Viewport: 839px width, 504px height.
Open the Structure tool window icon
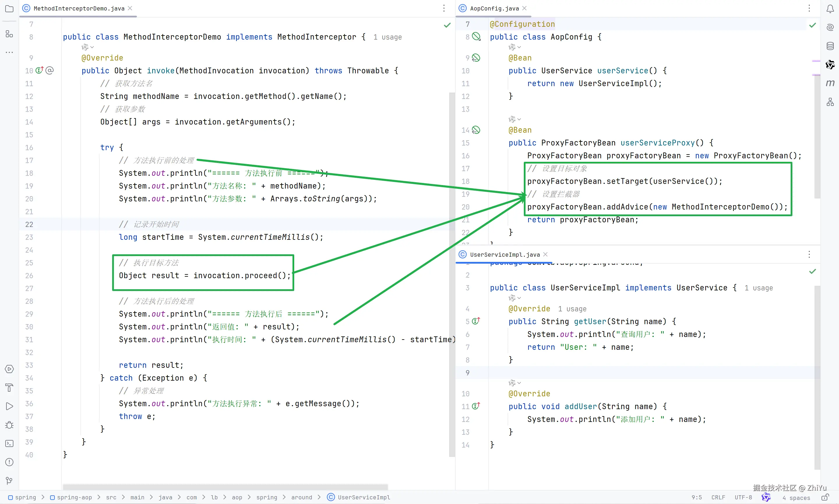pyautogui.click(x=9, y=34)
